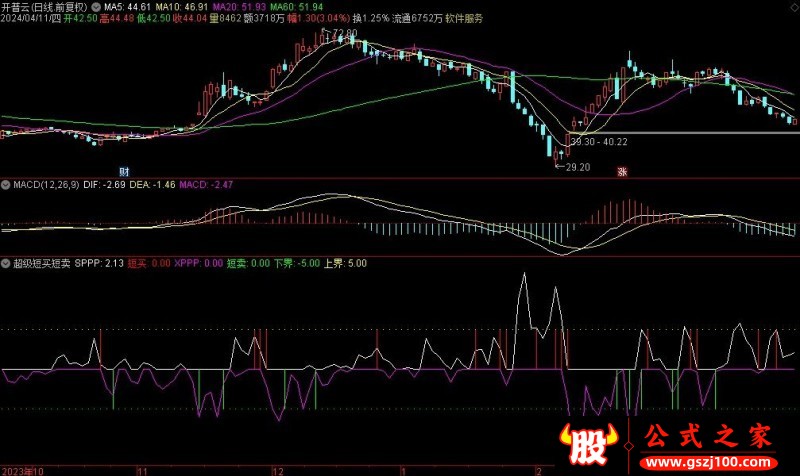Click the float shares 流通6752万
Image resolution: width=800 pixels, height=476 pixels.
417,18
